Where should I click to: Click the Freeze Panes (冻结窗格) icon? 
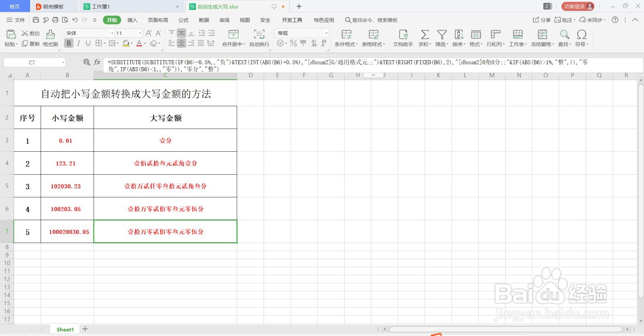(x=542, y=35)
